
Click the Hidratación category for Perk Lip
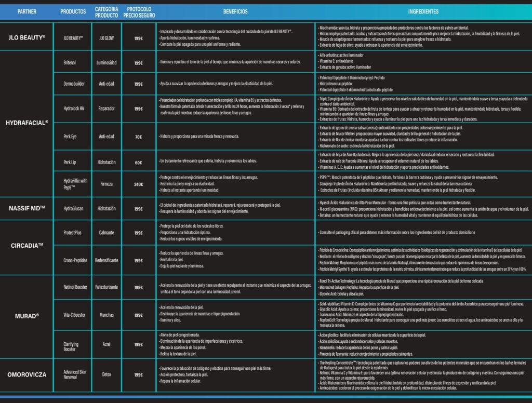tap(107, 162)
